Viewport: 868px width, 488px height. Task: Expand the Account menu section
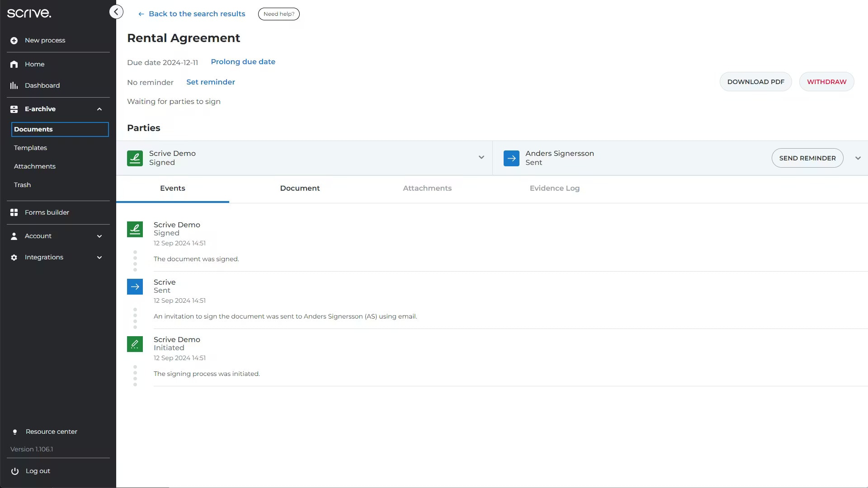point(99,236)
